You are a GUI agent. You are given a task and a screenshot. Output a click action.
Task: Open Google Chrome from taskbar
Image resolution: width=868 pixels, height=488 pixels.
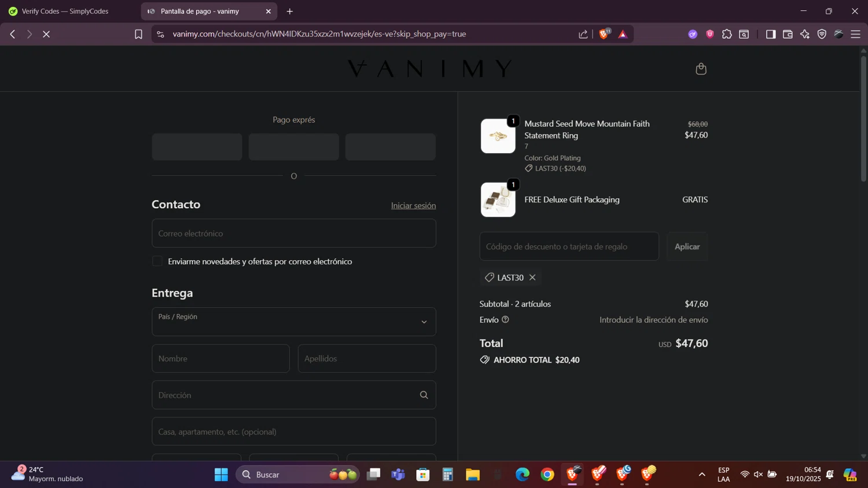tap(547, 475)
